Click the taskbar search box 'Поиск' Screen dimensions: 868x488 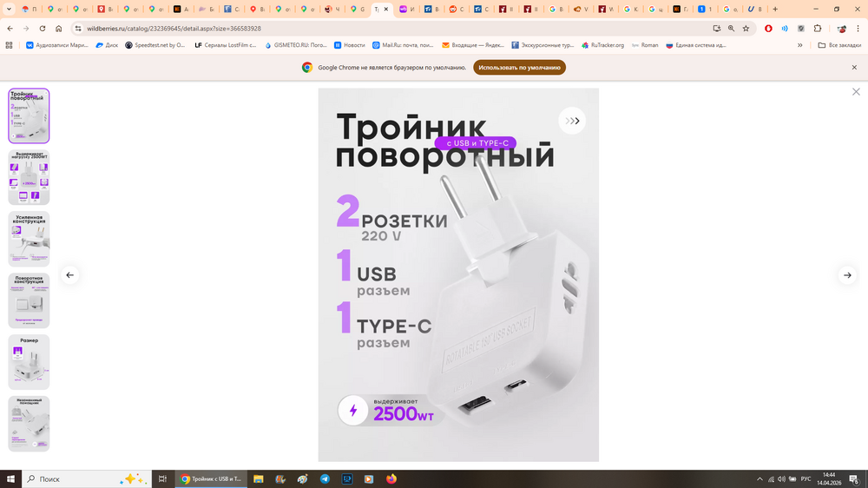point(87,479)
